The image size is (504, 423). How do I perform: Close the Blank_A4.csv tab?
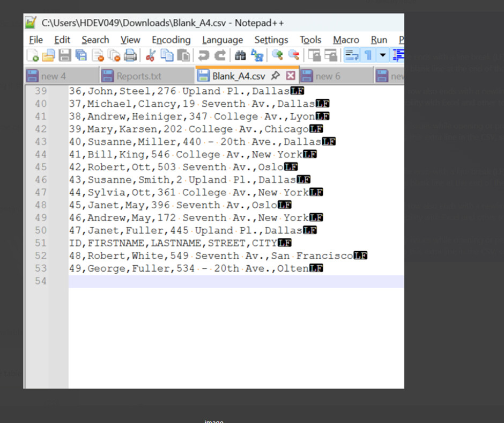coord(291,76)
